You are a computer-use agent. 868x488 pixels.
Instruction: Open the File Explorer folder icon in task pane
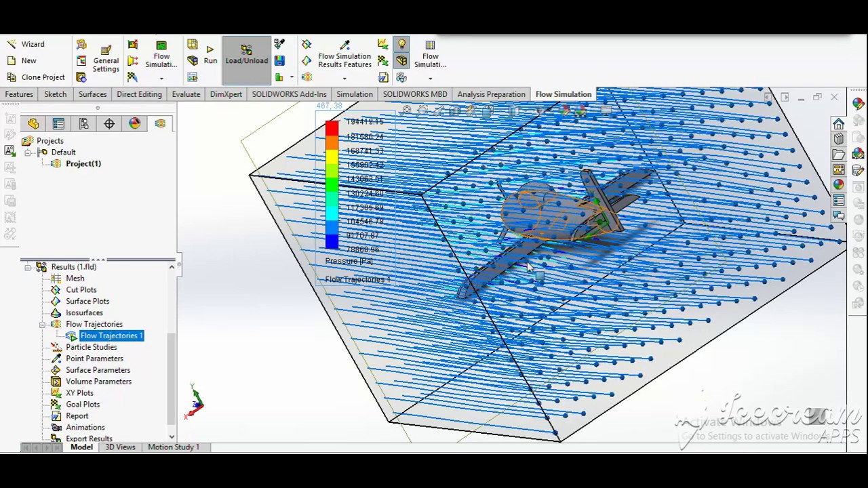[x=839, y=155]
